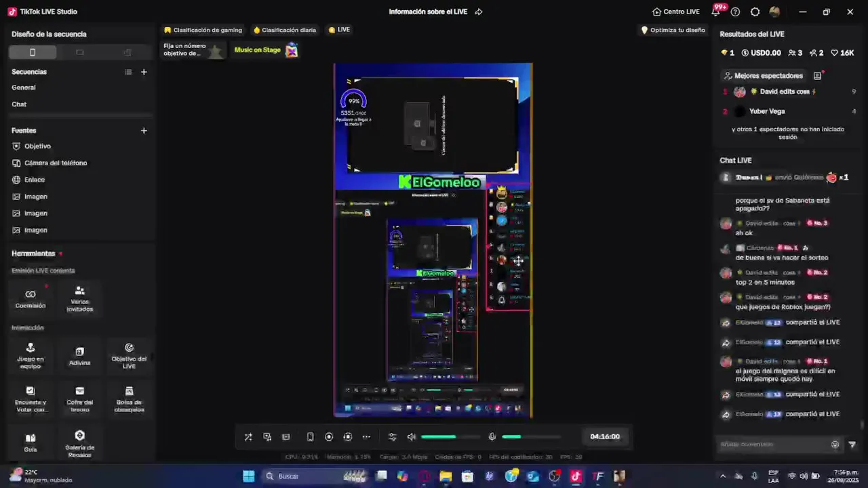
Task: Mute the speaker audio
Action: (x=411, y=437)
